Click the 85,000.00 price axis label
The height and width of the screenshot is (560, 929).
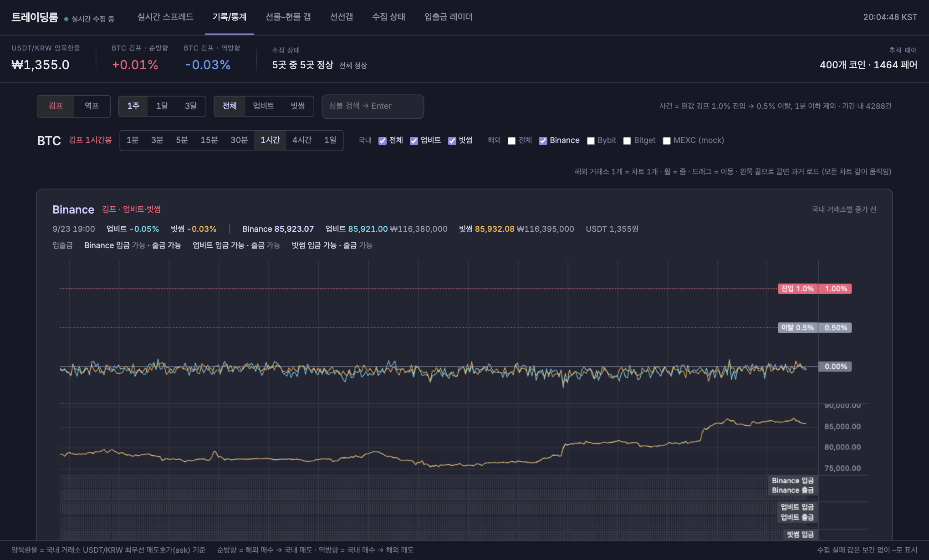coord(842,427)
